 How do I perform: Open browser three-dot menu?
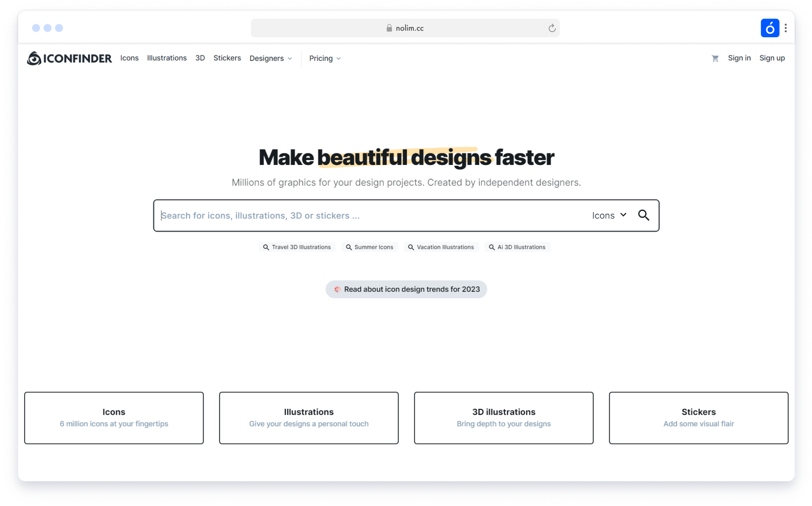pyautogui.click(x=786, y=28)
